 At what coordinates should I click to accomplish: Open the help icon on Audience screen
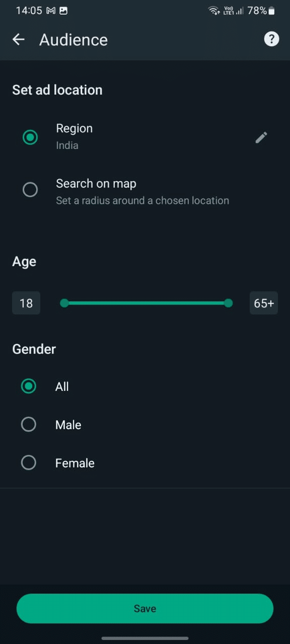click(271, 39)
